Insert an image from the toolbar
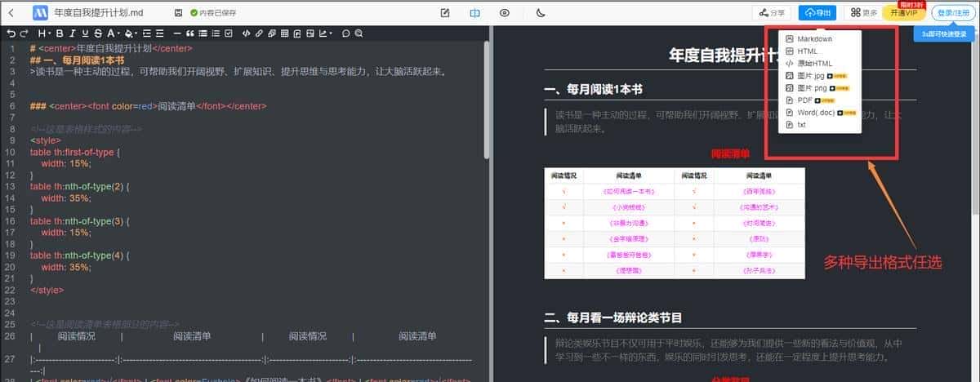The height and width of the screenshot is (382, 980). click(310, 33)
